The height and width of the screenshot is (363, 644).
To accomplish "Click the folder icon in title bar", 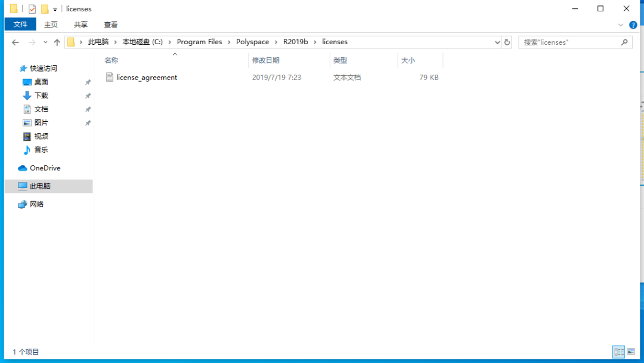I will click(x=14, y=8).
